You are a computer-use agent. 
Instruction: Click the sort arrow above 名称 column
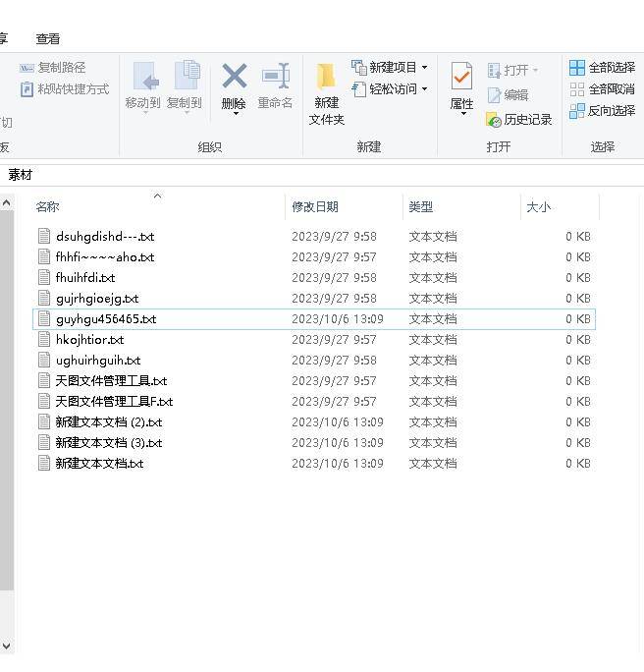157,196
